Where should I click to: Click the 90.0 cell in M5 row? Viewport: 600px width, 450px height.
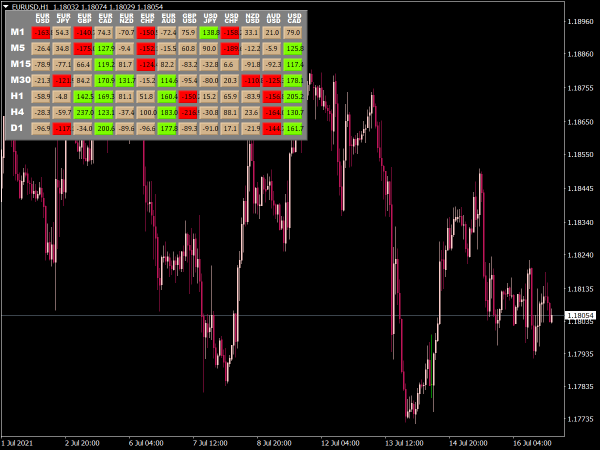coord(209,49)
